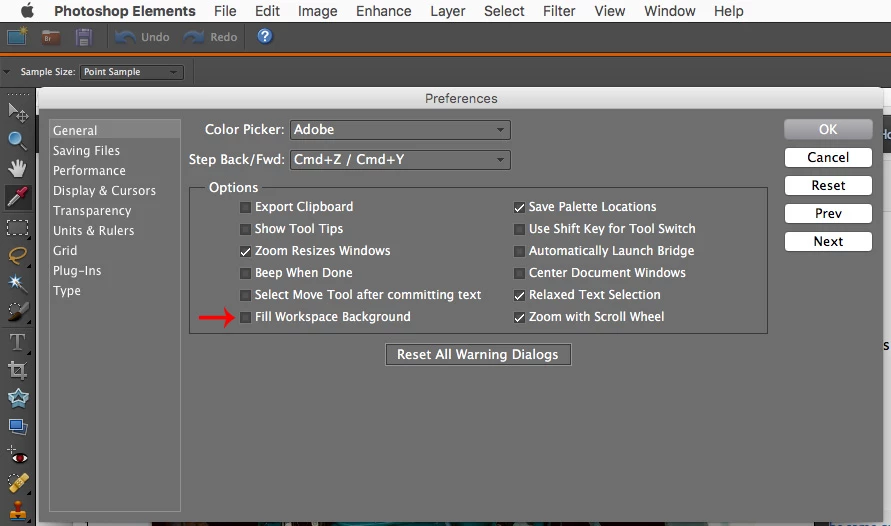
Task: Open the Sample Size dropdown
Action: [x=131, y=72]
